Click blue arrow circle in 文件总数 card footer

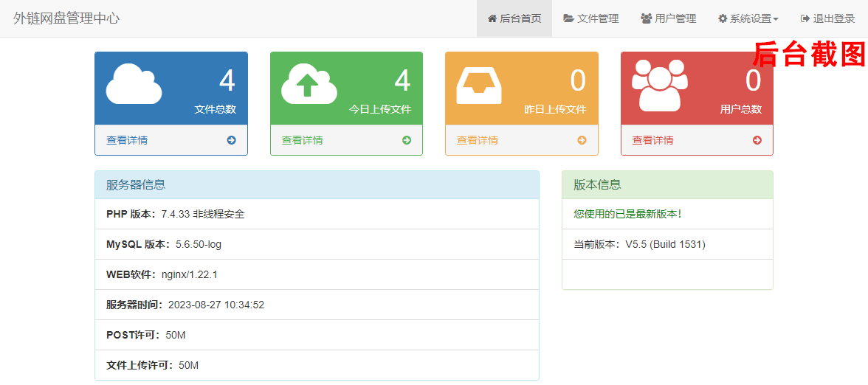[232, 140]
